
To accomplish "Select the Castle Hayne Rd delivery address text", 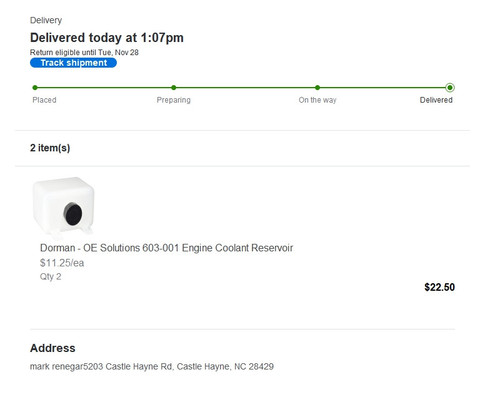I will [152, 367].
